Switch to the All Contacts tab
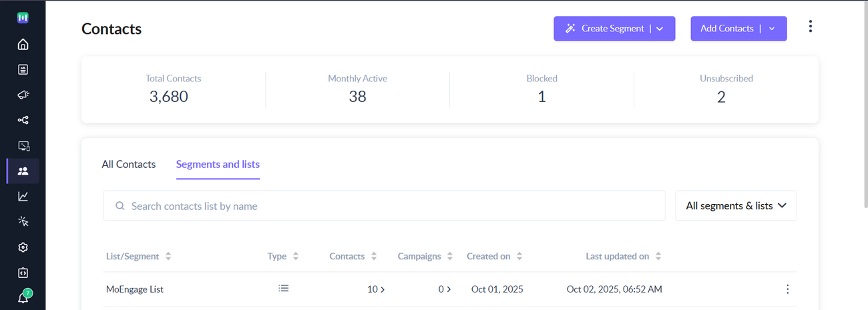Viewport: 868px width, 310px height. click(128, 164)
